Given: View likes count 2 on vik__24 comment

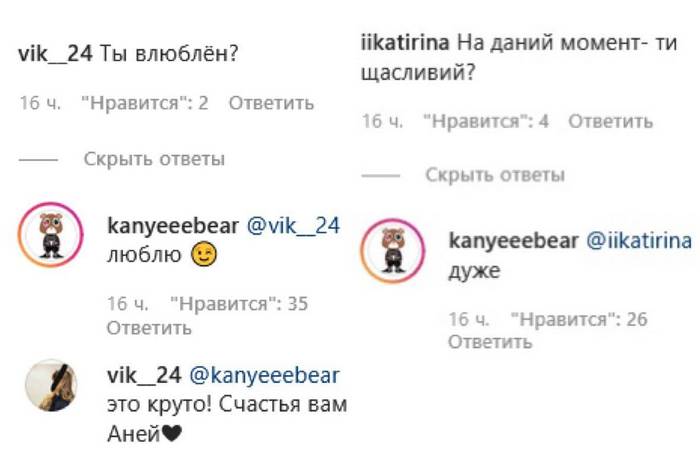Looking at the screenshot, I should tap(145, 103).
